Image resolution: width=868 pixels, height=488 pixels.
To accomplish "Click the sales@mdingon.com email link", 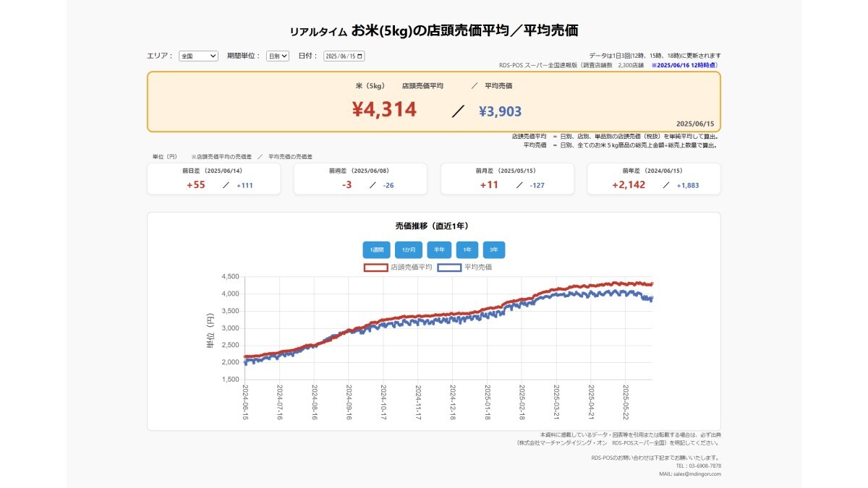I will [697, 474].
